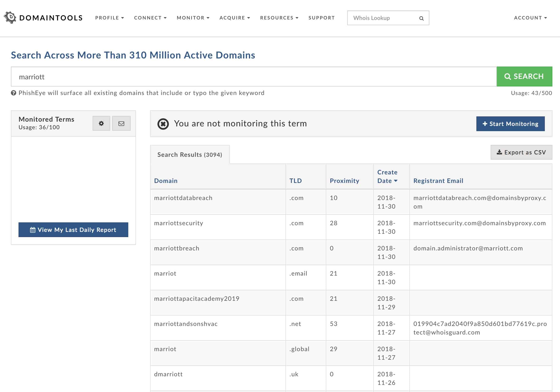This screenshot has height=392, width=560.
Task: Select the Search Results tab
Action: pos(190,155)
